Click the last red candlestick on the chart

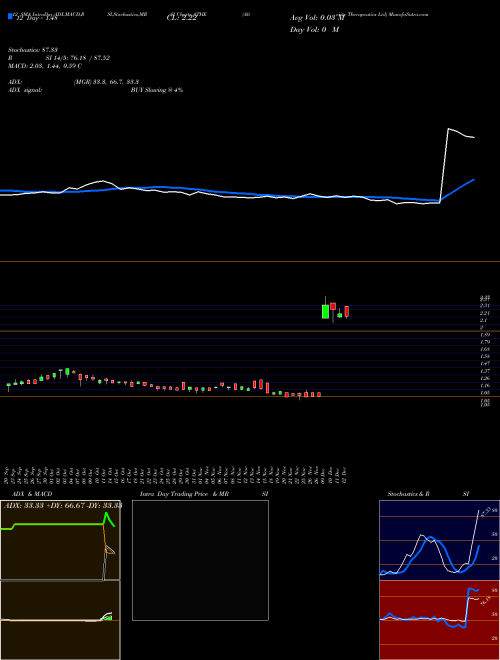[347, 311]
